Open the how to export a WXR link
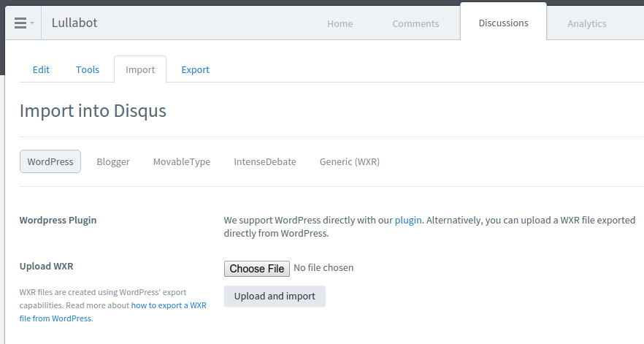 pyautogui.click(x=113, y=312)
